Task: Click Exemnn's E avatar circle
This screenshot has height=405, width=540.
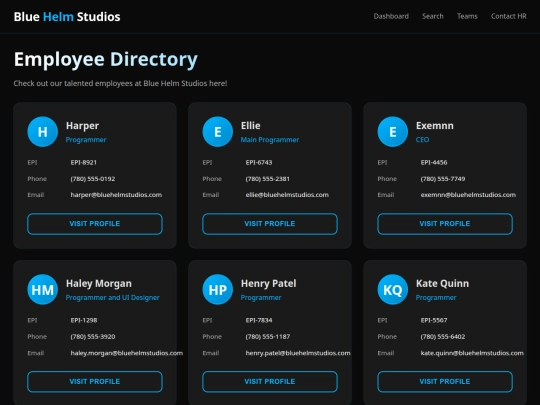Action: (393, 132)
